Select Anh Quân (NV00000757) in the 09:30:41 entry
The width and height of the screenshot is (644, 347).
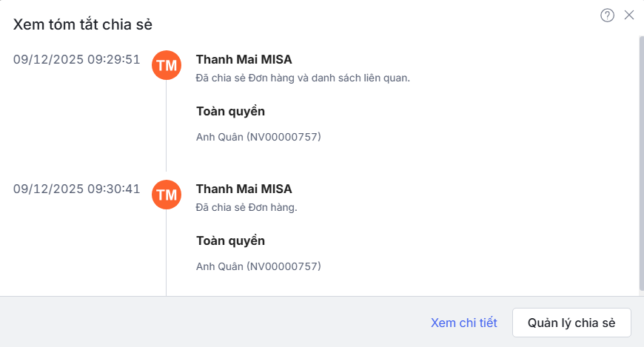258,266
